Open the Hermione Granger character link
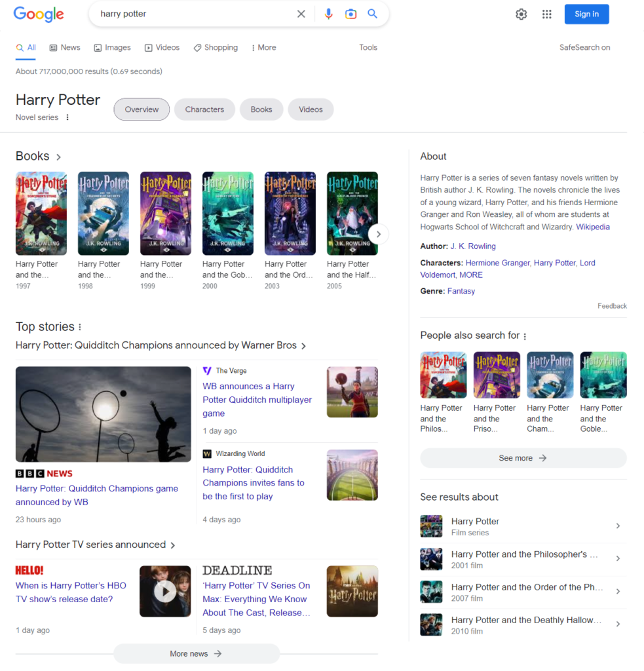Screen dimensions: 644x671 (498, 263)
